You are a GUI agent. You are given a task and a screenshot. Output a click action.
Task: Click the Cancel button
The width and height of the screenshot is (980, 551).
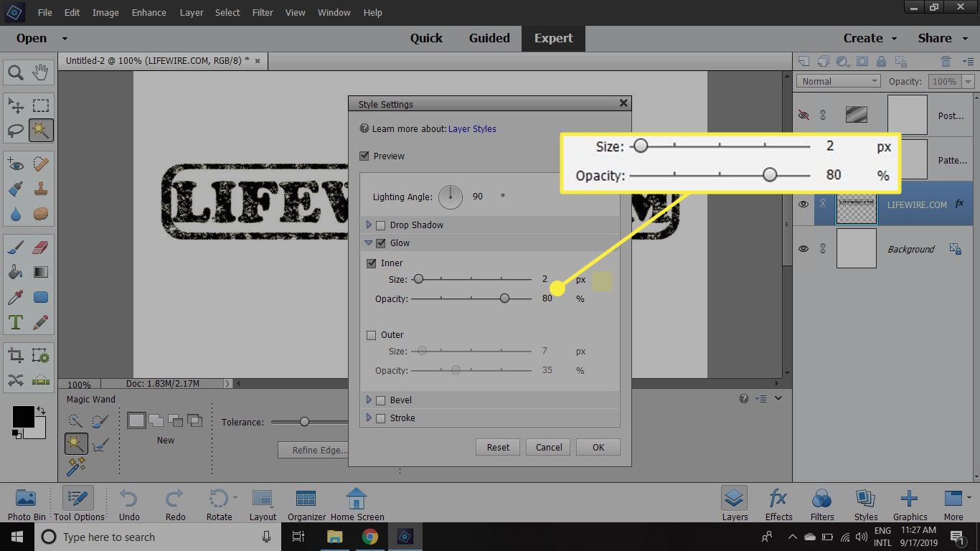point(549,447)
